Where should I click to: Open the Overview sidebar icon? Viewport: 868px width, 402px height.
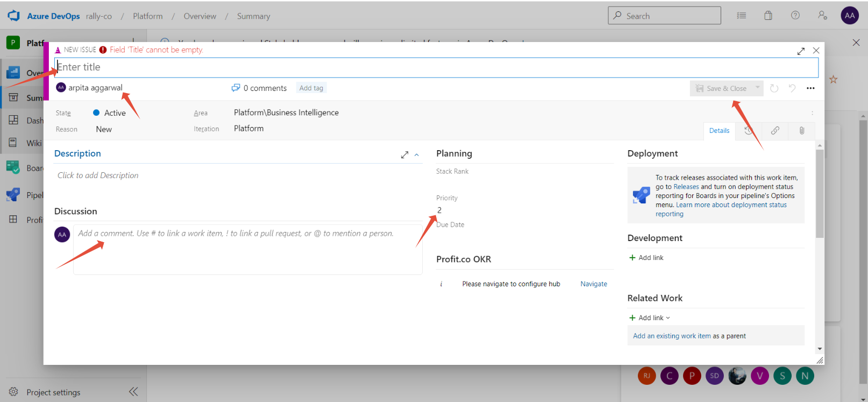(13, 73)
